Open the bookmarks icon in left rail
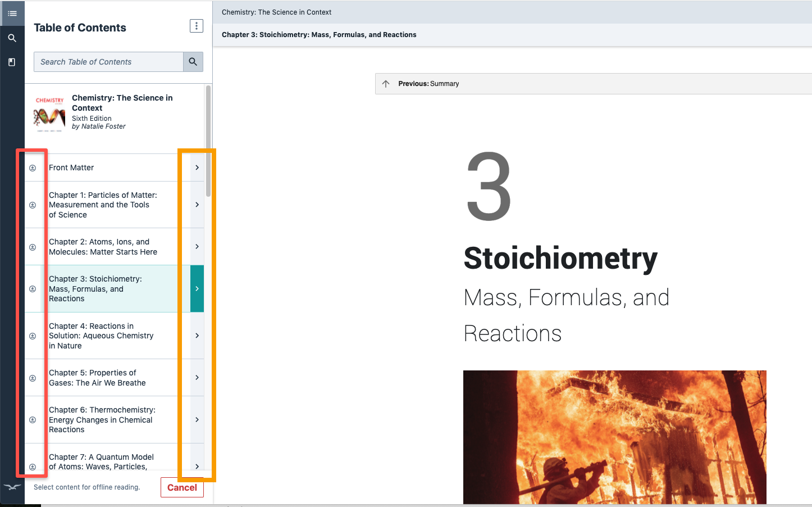Image resolution: width=812 pixels, height=507 pixels. [x=12, y=62]
